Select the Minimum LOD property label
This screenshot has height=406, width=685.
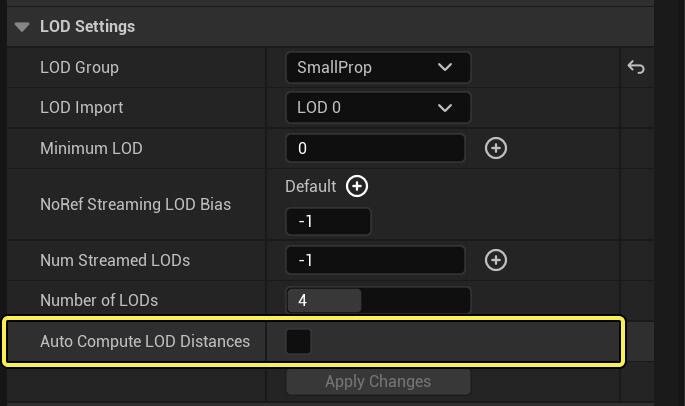coord(91,148)
